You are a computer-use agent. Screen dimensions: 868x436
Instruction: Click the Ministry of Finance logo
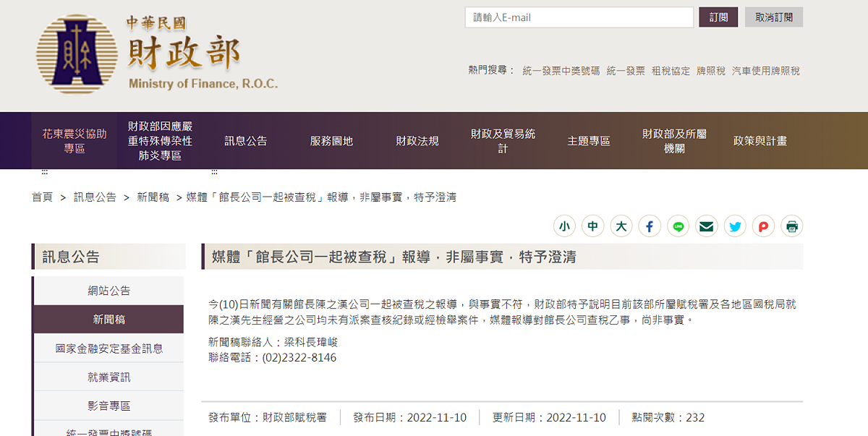click(157, 54)
